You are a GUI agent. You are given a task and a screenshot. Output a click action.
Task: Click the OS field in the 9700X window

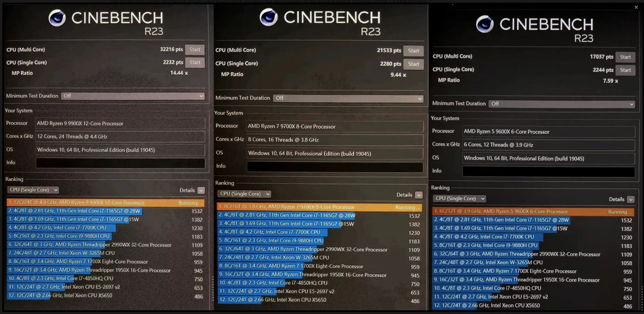(335, 153)
